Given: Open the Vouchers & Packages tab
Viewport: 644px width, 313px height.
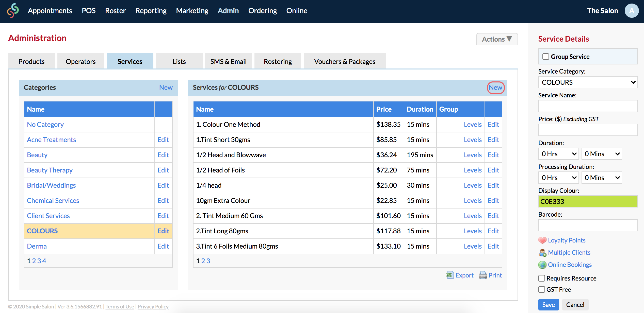Looking at the screenshot, I should 345,61.
